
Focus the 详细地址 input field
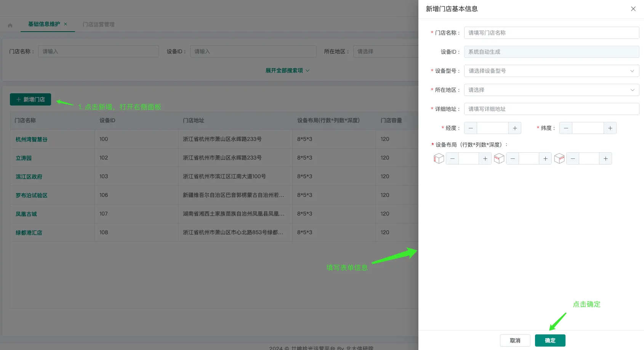point(551,109)
